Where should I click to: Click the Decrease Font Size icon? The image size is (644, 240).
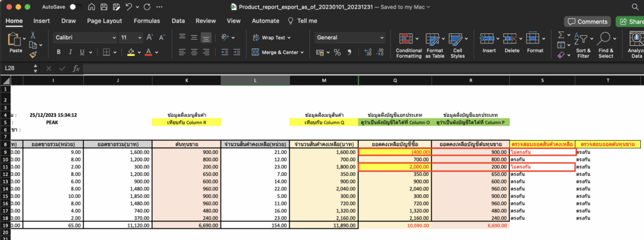pos(162,37)
